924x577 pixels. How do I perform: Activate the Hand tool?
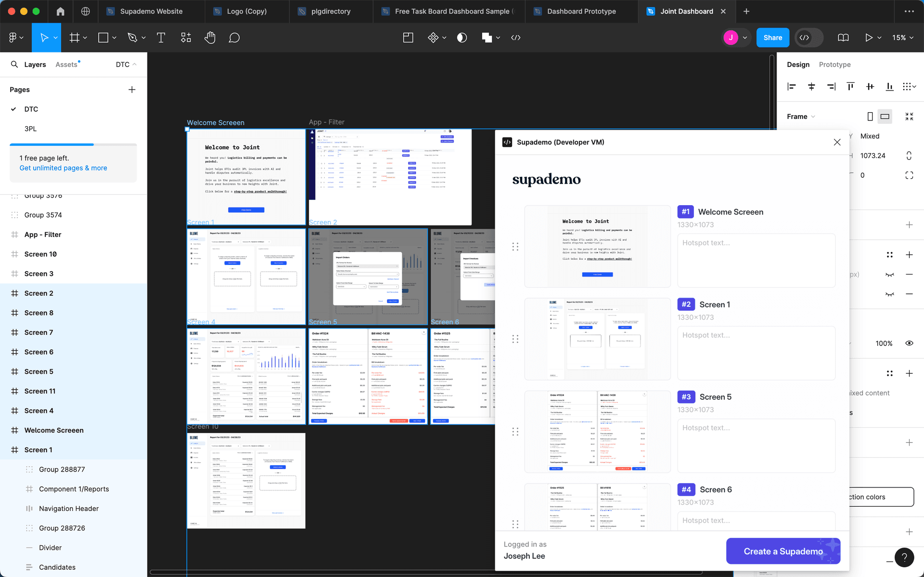click(x=210, y=37)
